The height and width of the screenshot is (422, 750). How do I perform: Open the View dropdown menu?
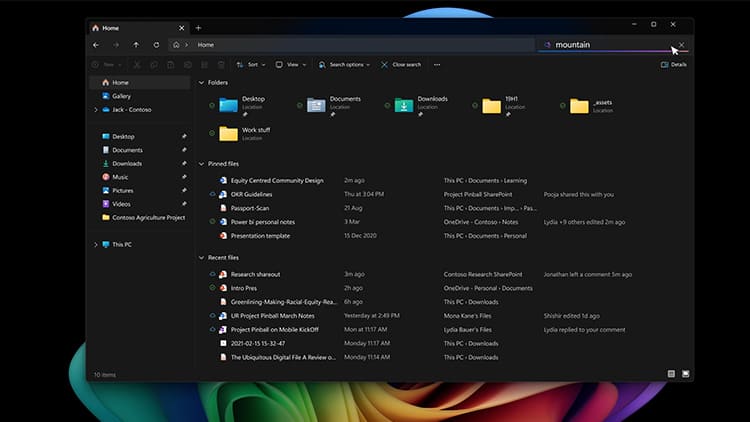(x=292, y=64)
